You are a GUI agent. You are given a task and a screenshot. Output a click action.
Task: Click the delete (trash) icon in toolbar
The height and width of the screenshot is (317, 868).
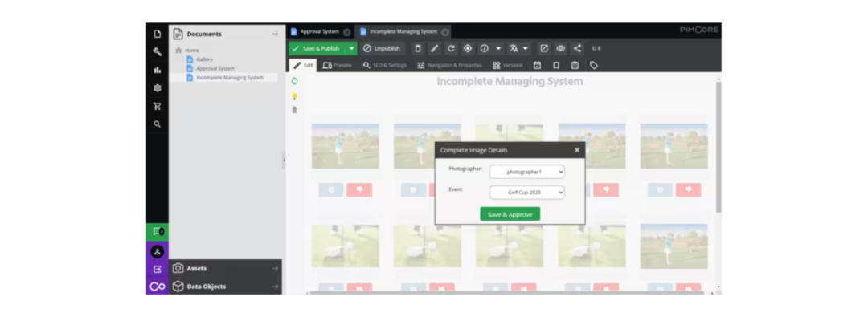pyautogui.click(x=418, y=49)
